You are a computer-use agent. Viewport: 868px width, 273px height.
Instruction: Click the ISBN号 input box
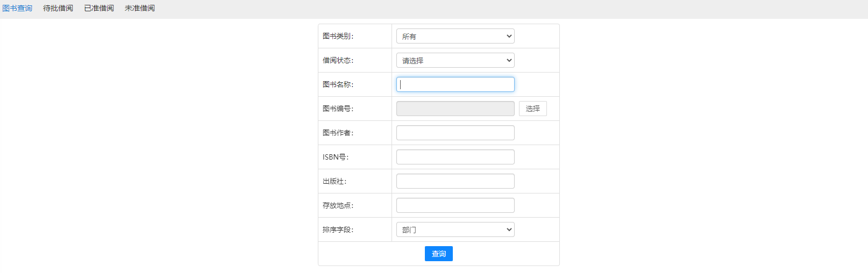tap(455, 157)
